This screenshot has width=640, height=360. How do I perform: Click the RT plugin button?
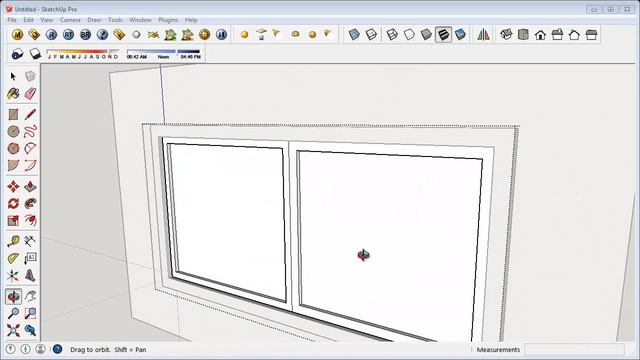(x=68, y=35)
